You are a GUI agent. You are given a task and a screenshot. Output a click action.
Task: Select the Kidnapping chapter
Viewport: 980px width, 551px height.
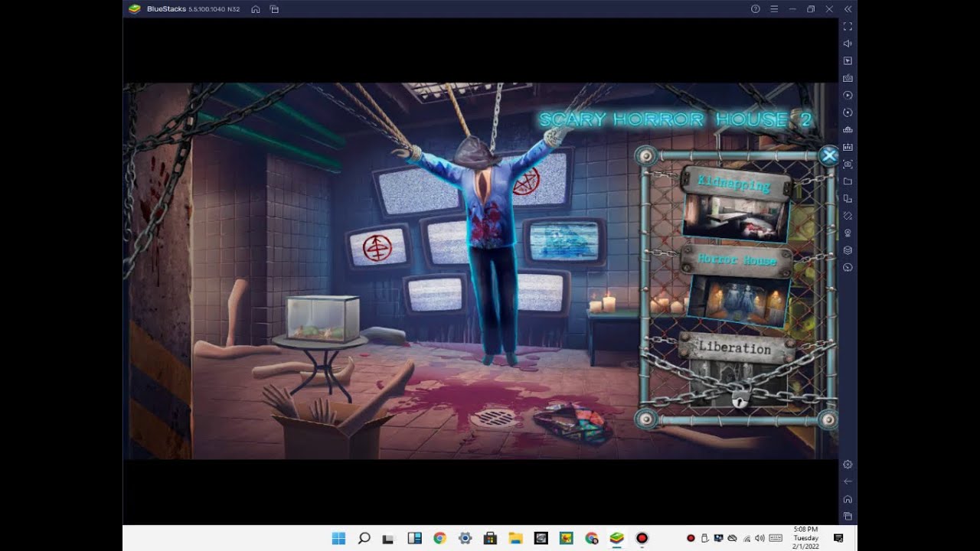734,184
